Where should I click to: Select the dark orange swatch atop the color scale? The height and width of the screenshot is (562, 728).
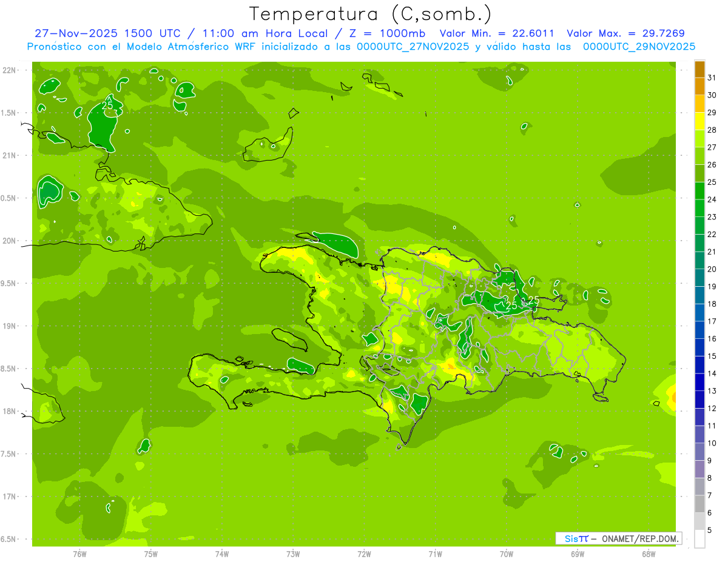click(699, 69)
